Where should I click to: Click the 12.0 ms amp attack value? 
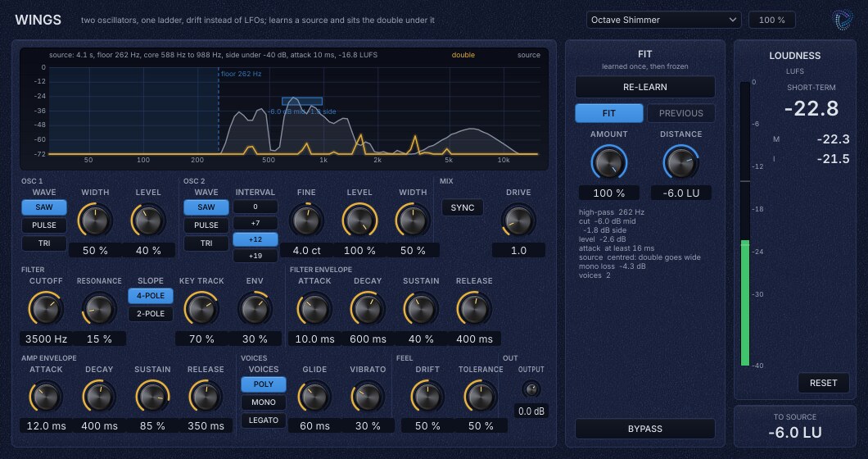(46, 426)
